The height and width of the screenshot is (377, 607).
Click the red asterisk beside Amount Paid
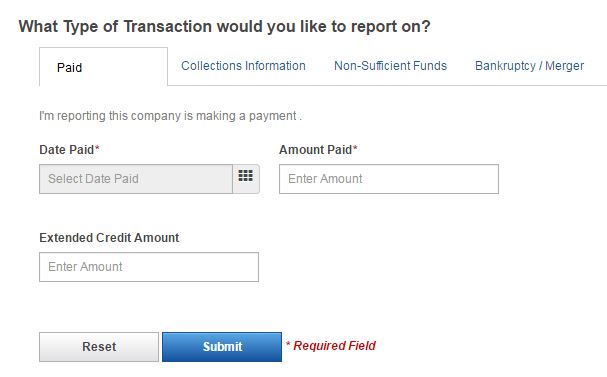tap(355, 148)
